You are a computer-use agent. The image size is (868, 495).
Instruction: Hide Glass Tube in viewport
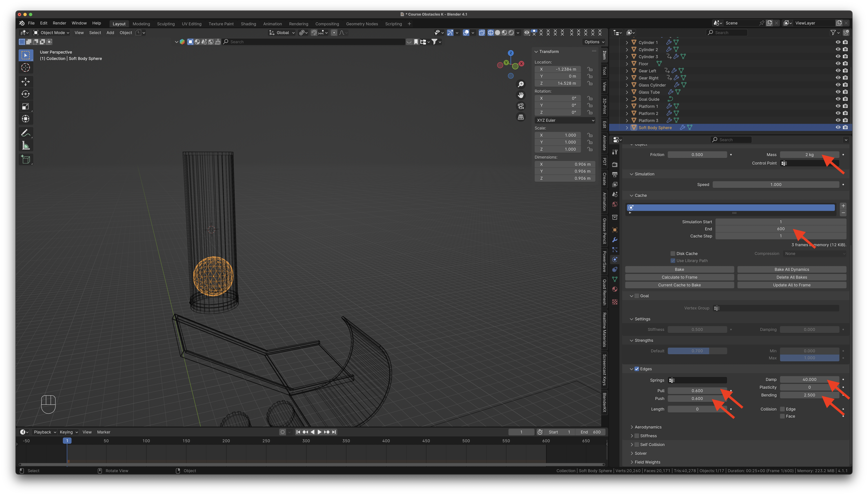pyautogui.click(x=838, y=92)
